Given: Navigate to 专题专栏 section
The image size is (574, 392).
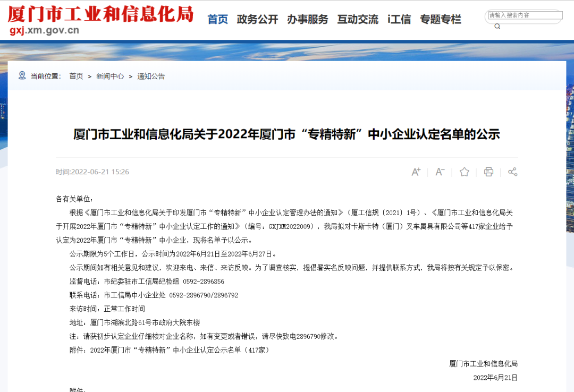Looking at the screenshot, I should coord(441,20).
